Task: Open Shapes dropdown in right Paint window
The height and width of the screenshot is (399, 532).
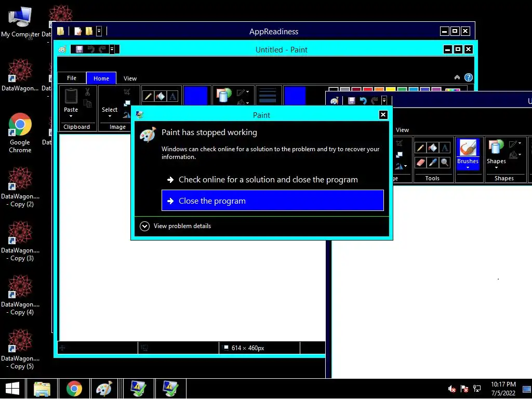Action: [496, 168]
